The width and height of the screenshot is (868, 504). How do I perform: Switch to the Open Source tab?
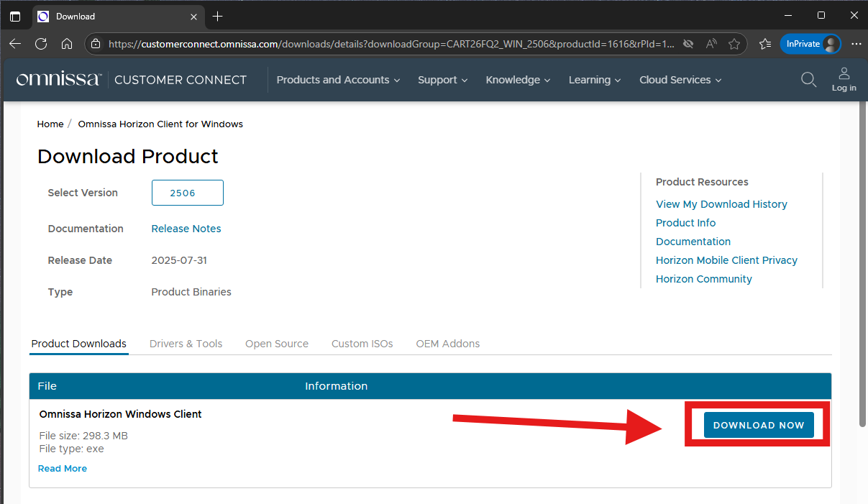pos(277,344)
